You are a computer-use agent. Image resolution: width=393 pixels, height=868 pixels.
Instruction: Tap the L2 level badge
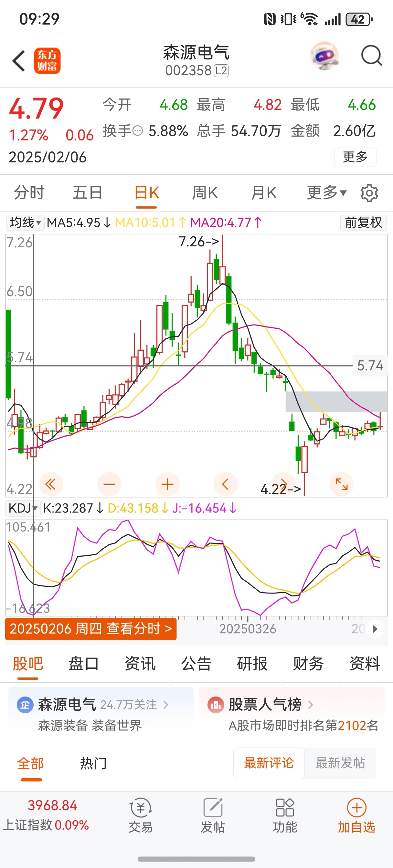coord(221,71)
